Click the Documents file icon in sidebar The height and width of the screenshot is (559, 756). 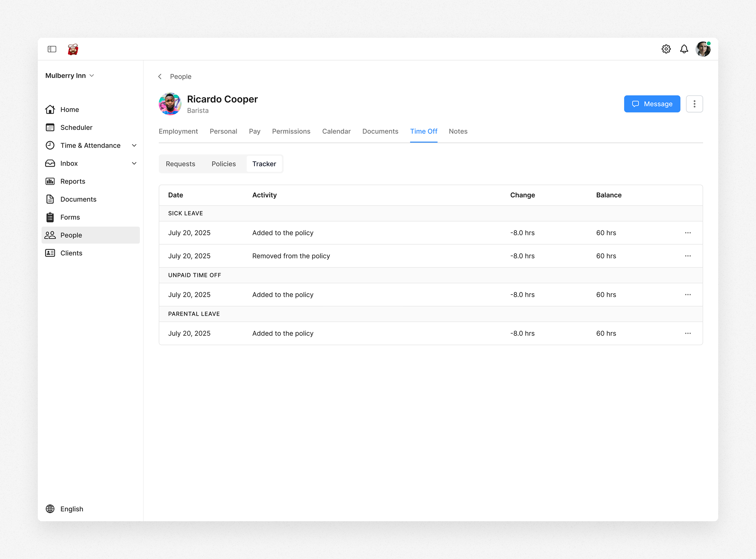50,199
